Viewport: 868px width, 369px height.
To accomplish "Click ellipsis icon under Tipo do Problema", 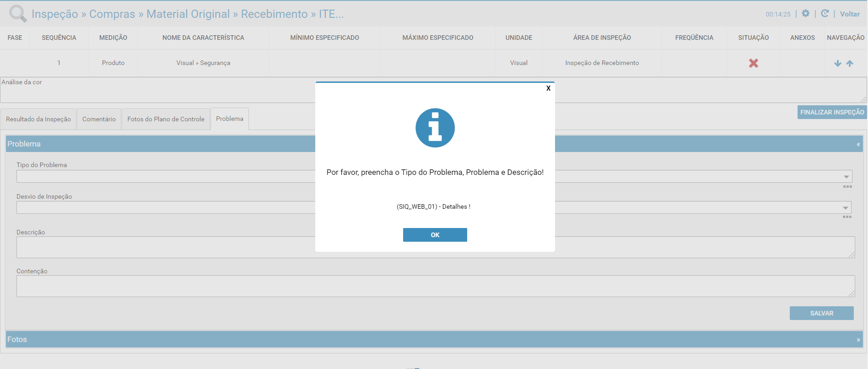I will [x=847, y=187].
